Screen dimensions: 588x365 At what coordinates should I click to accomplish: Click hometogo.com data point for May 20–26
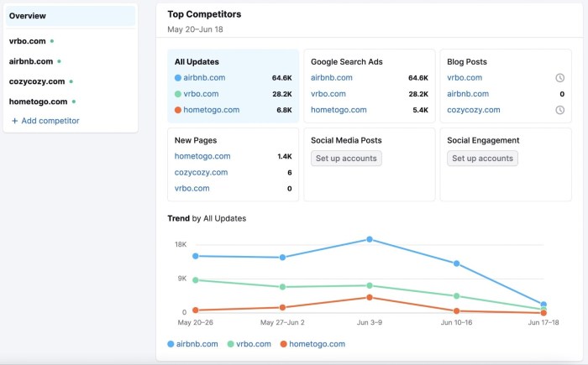click(196, 310)
